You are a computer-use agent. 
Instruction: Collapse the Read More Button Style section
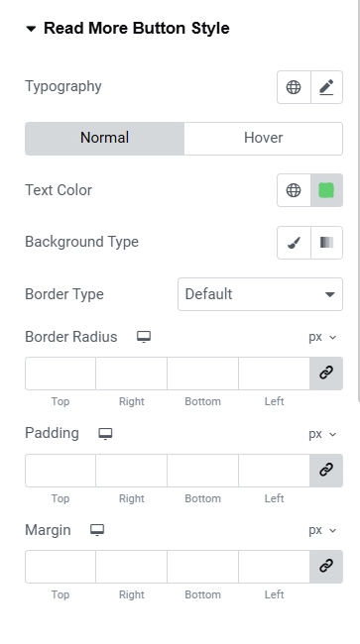pyautogui.click(x=127, y=29)
